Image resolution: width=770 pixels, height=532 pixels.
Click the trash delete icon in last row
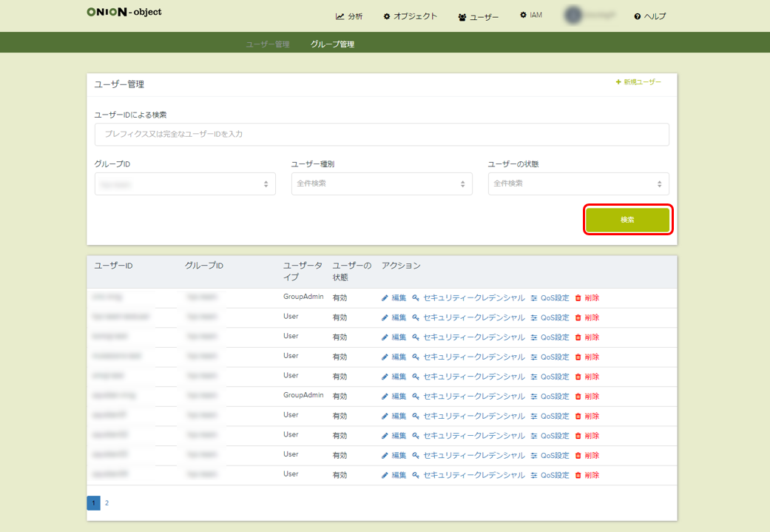tap(578, 475)
